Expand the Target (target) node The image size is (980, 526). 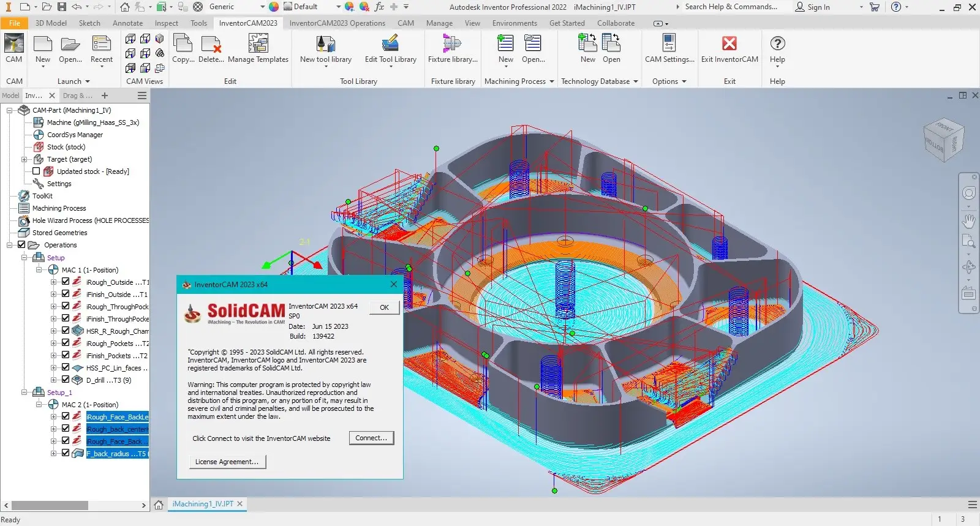tap(24, 159)
